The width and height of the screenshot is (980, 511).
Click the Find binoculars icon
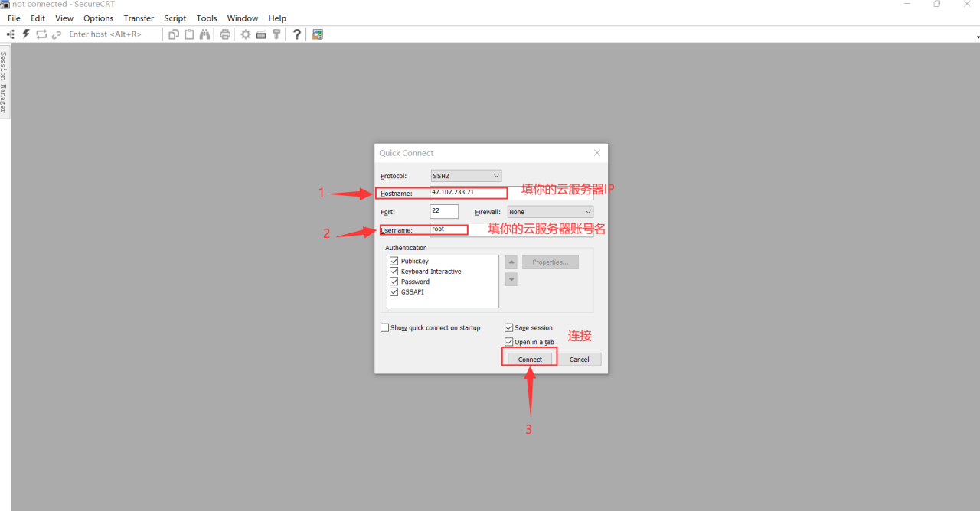(x=205, y=34)
